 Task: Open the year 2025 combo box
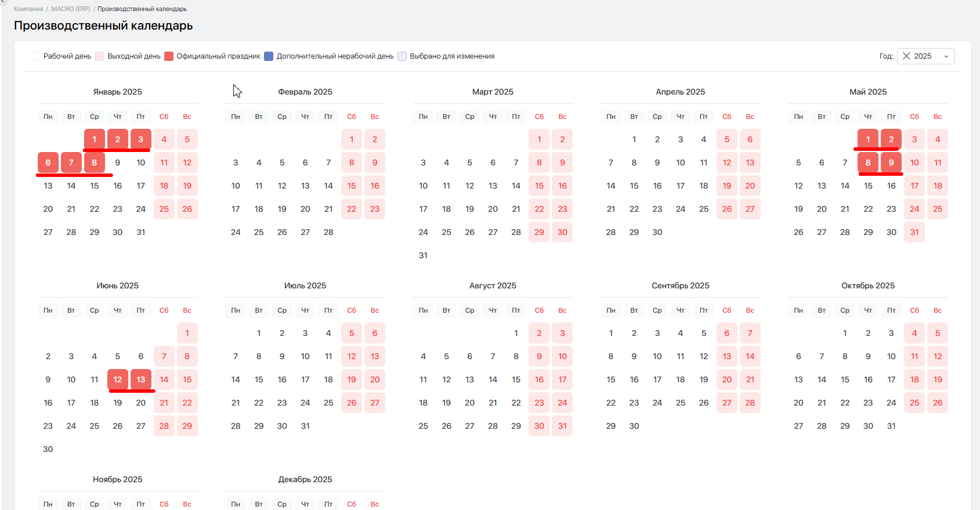(926, 56)
